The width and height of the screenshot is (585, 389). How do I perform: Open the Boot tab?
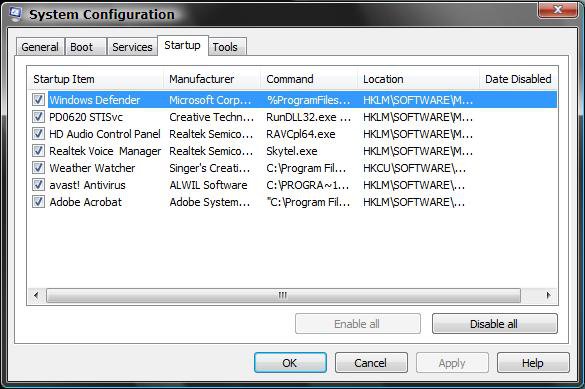coord(86,47)
